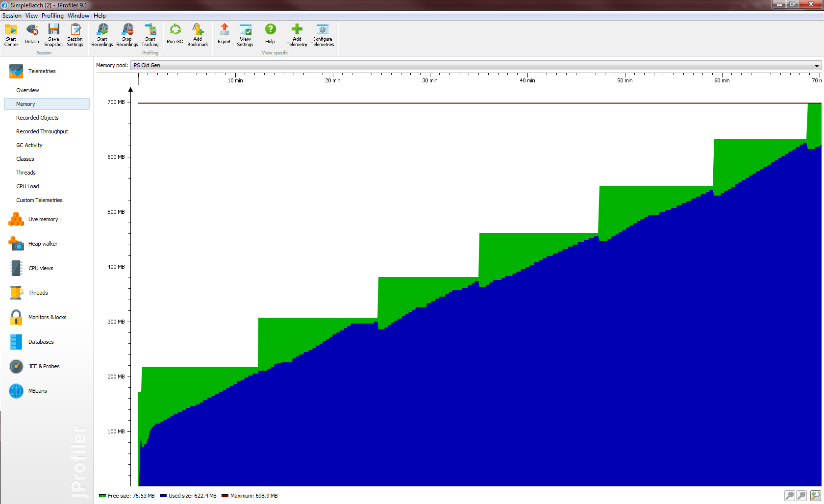This screenshot has height=504, width=824.
Task: Switch to CPU Load telemetry
Action: (x=27, y=186)
